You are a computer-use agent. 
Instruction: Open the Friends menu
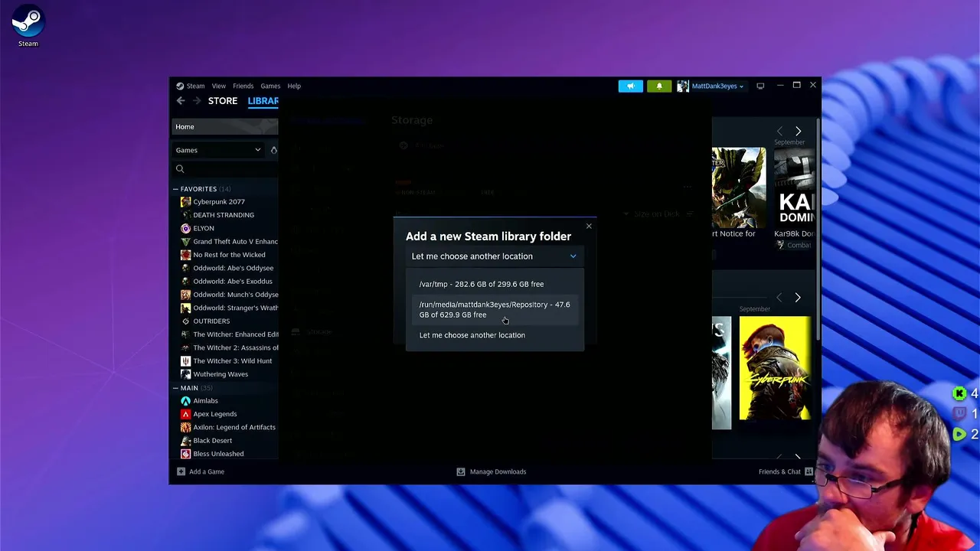point(243,86)
